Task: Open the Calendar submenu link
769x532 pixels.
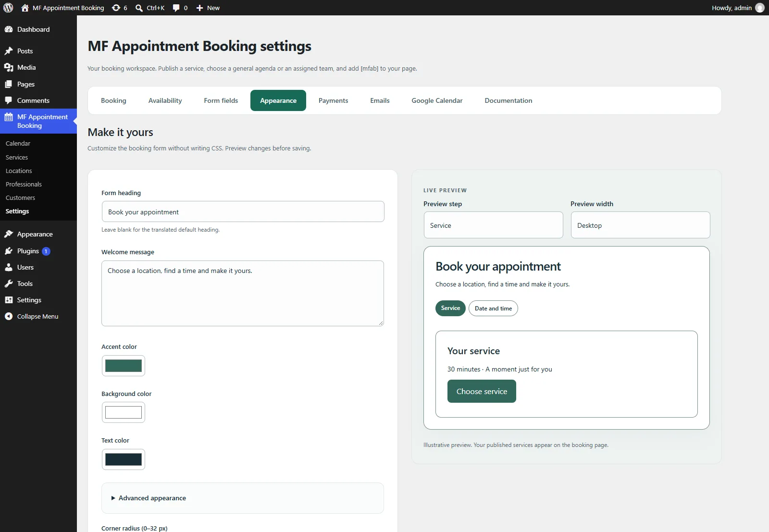Action: pos(18,143)
